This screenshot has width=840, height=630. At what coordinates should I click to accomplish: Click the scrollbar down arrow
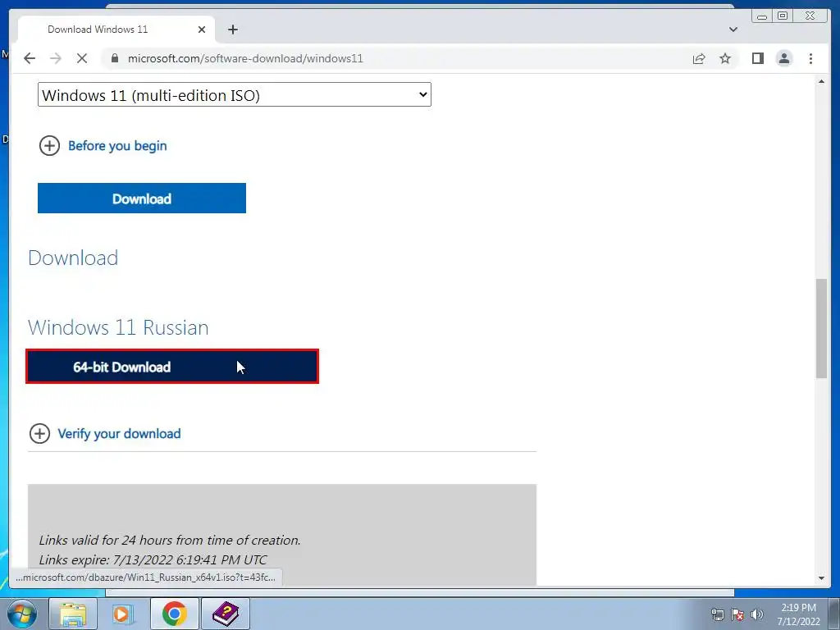click(821, 578)
